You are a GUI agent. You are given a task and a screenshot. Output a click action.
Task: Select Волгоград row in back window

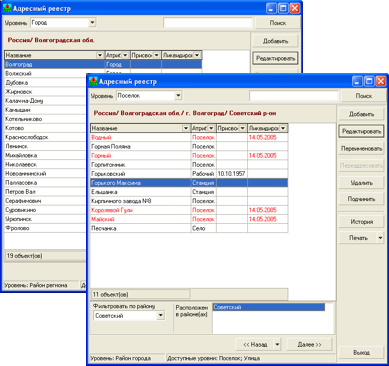103,64
